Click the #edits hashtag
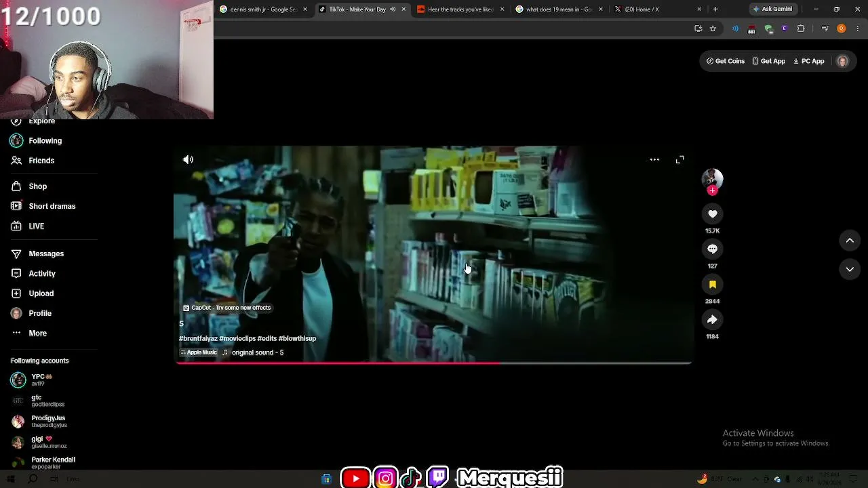 click(267, 338)
